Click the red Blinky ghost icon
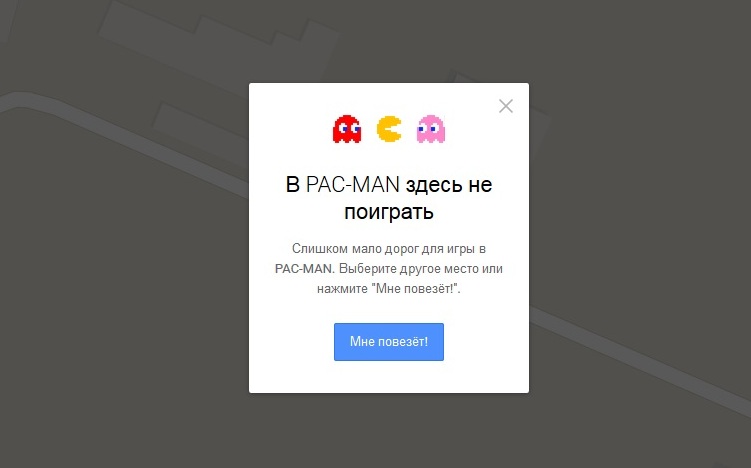This screenshot has height=468, width=751. coord(347,129)
